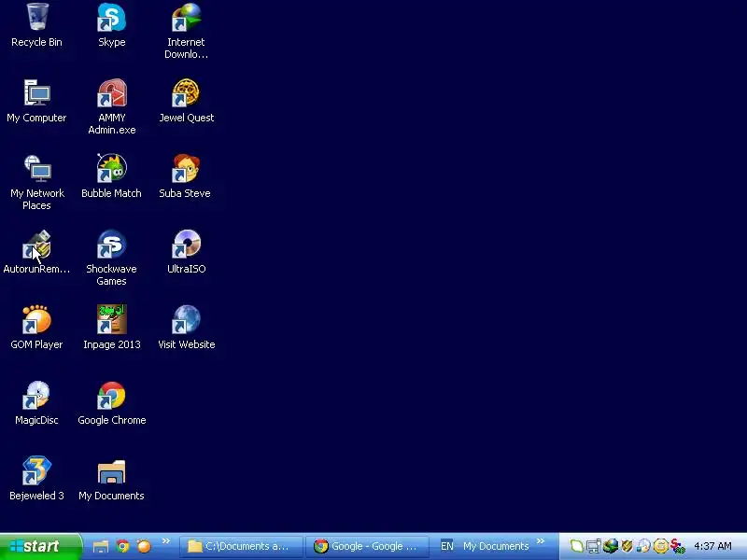Expand the My Documents toolbar chevron
747x560 pixels.
541,541
